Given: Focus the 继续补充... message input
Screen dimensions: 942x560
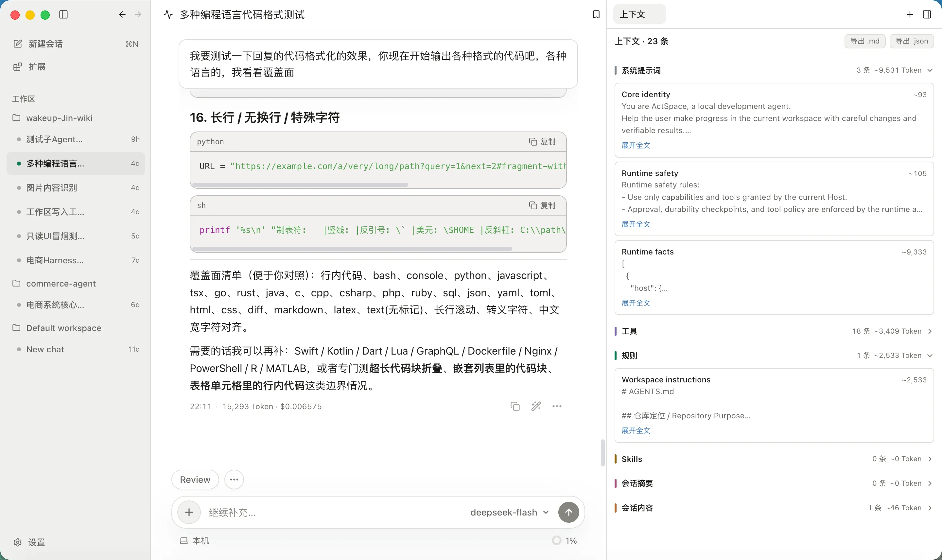Looking at the screenshot, I should pos(336,512).
